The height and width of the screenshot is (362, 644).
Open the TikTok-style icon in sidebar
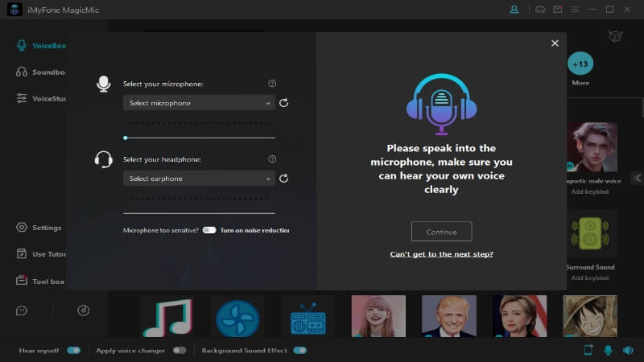coord(84,311)
